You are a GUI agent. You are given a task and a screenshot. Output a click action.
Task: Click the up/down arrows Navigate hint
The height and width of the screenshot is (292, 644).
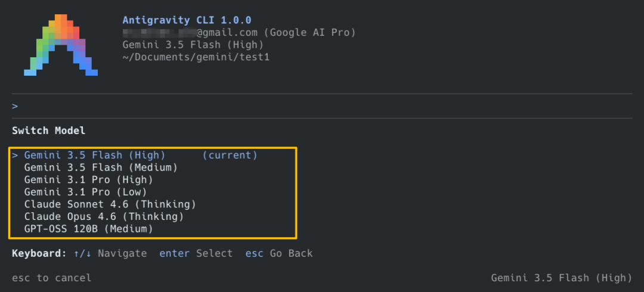110,253
